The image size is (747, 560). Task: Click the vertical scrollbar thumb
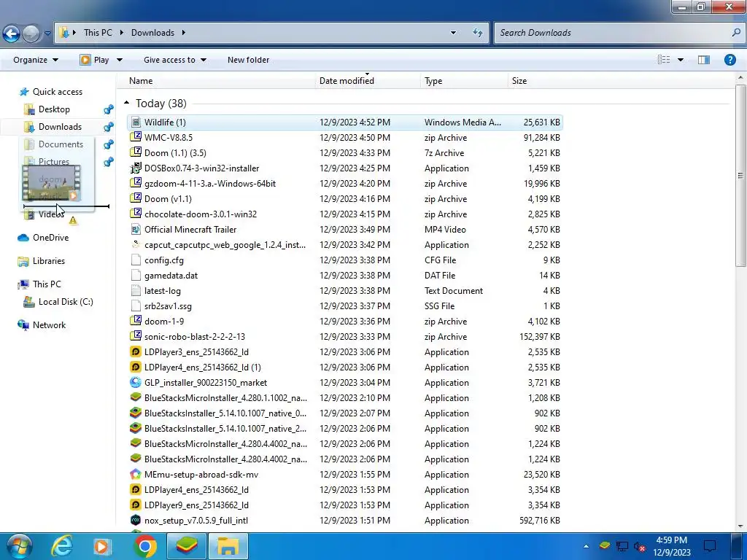click(x=740, y=175)
